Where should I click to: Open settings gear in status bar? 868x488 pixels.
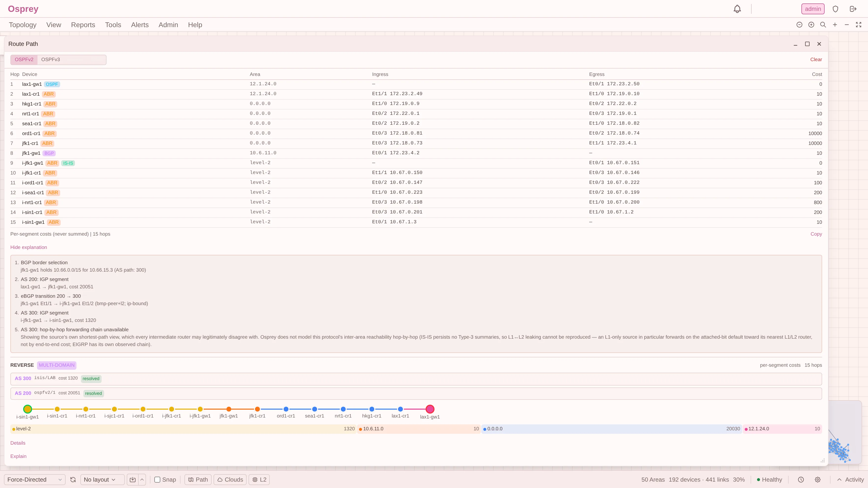[818, 480]
